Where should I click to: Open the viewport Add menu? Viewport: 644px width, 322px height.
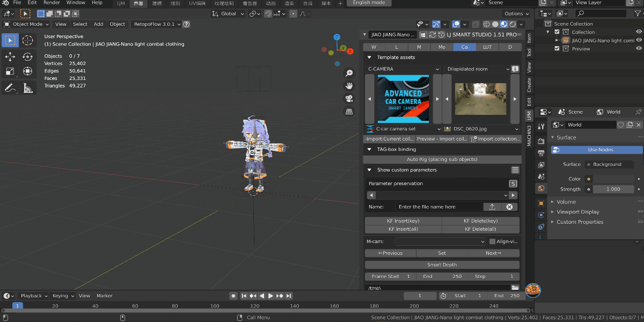[x=98, y=24]
